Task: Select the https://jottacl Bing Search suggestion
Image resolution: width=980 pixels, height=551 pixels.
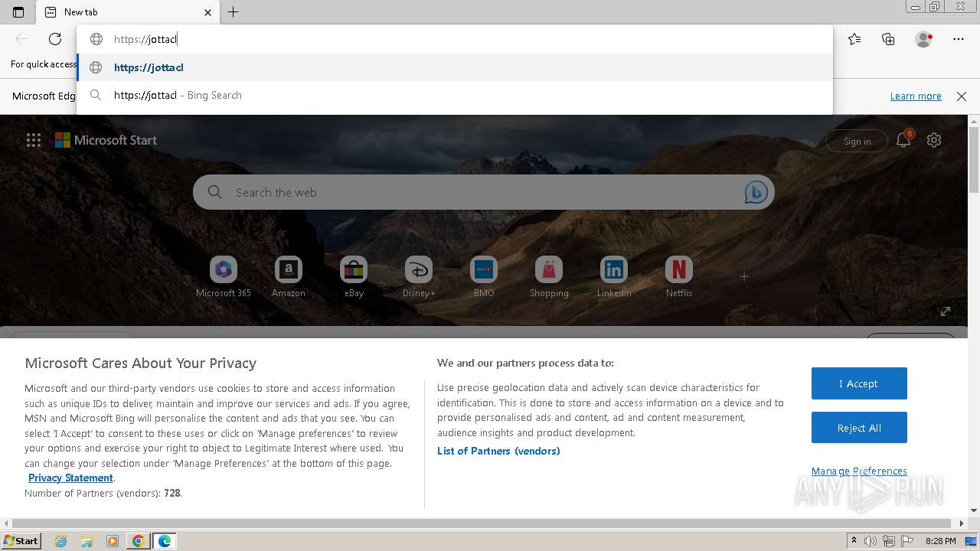Action: (455, 95)
